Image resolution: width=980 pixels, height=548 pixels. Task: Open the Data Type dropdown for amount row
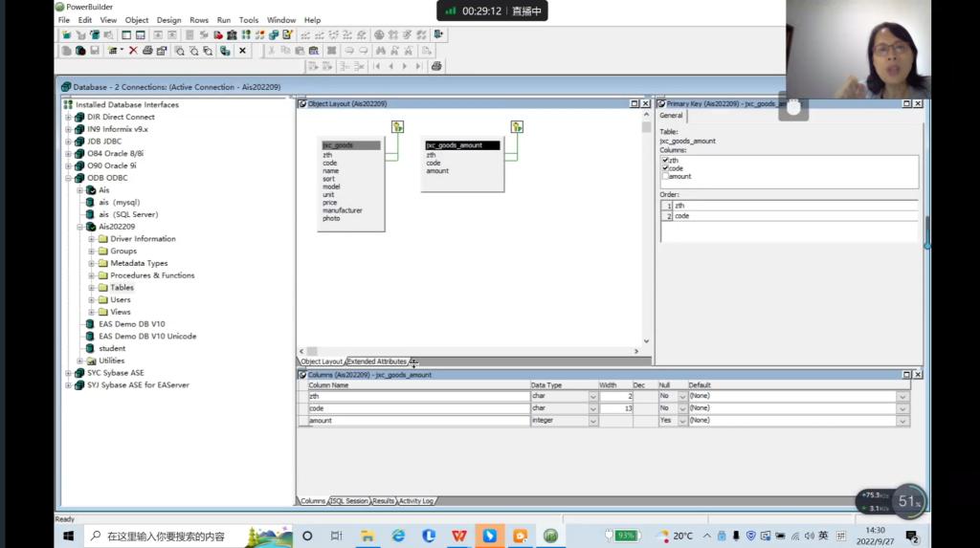click(x=593, y=421)
